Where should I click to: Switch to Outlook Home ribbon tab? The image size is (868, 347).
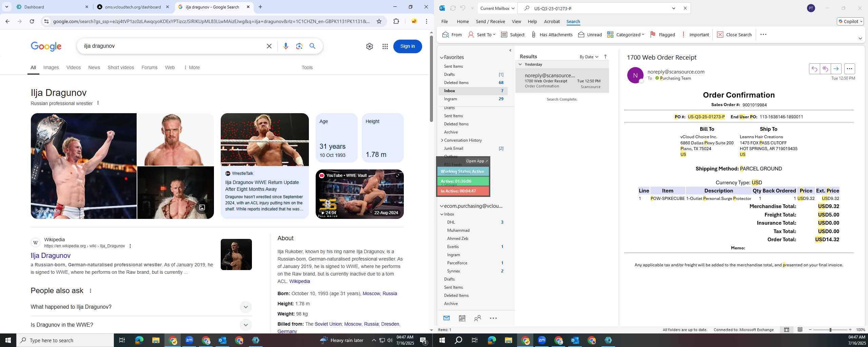tap(462, 21)
